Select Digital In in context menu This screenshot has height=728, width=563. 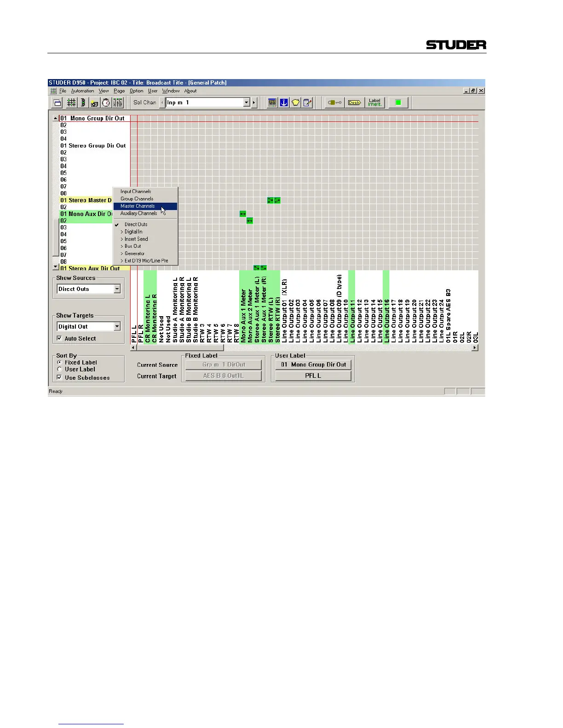[145, 232]
